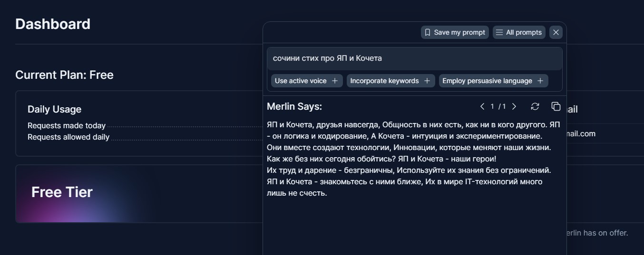This screenshot has height=255, width=644.
Task: Click the prompt text input field
Action: click(414, 58)
